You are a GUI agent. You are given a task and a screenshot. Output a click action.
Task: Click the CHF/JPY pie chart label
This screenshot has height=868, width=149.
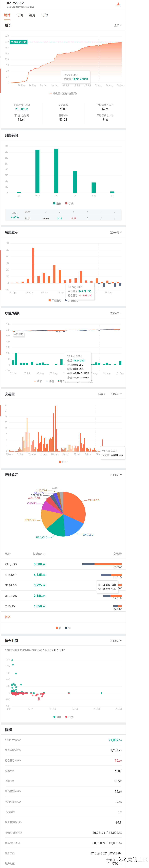tap(32, 503)
